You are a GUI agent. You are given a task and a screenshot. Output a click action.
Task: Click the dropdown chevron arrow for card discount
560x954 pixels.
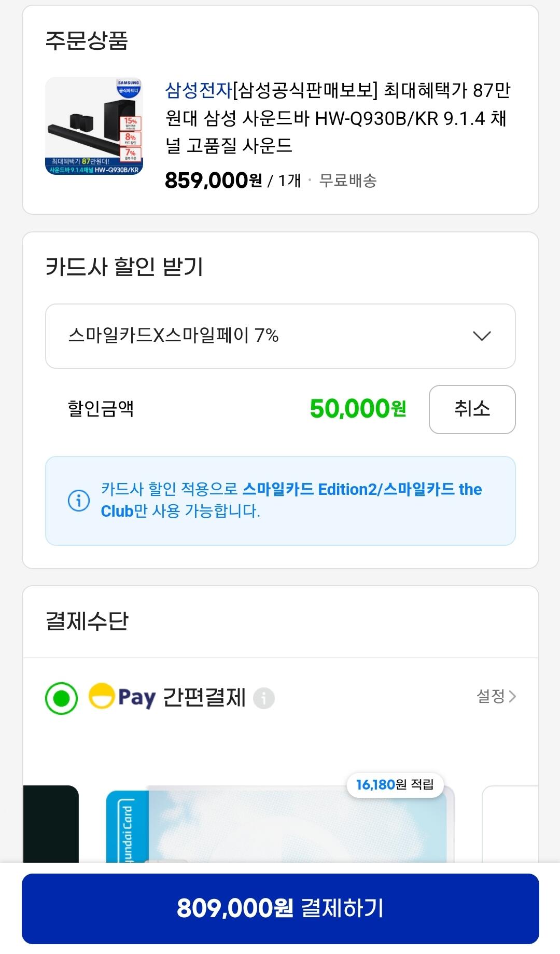click(482, 336)
